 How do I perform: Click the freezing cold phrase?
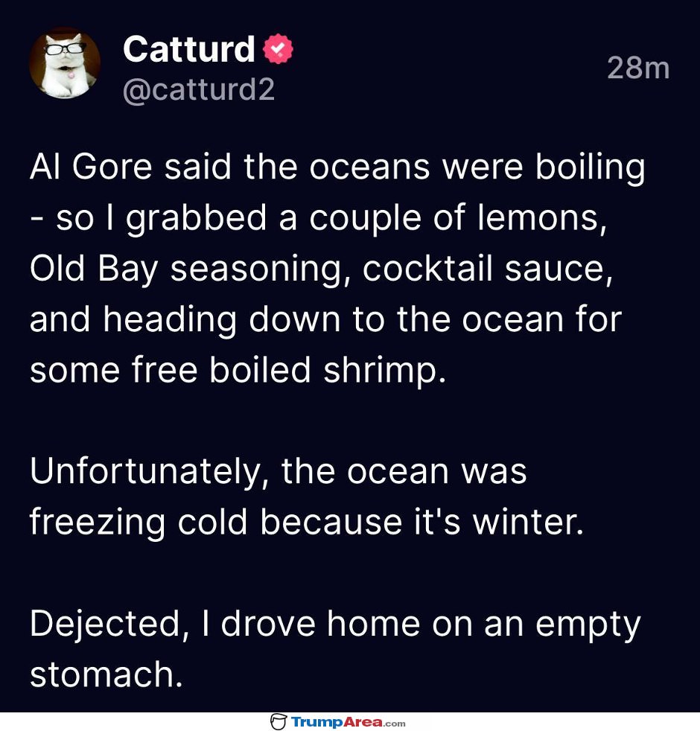coord(139,523)
